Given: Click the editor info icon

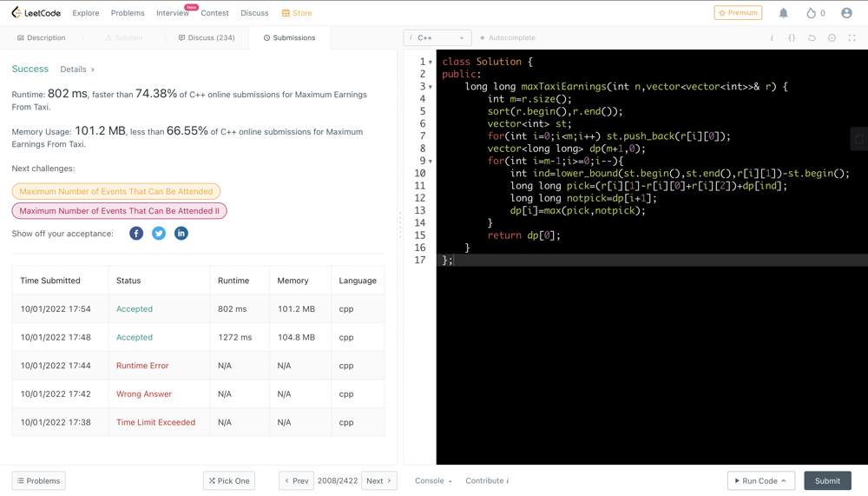Looking at the screenshot, I should click(772, 37).
